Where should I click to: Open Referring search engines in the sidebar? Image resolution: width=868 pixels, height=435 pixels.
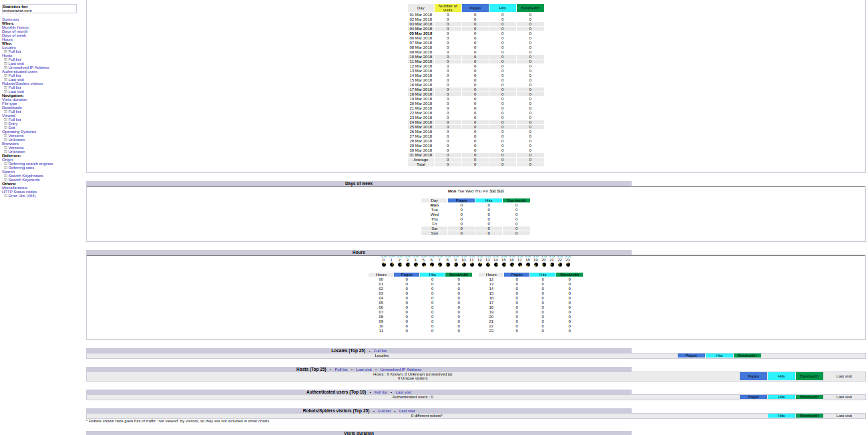click(31, 164)
